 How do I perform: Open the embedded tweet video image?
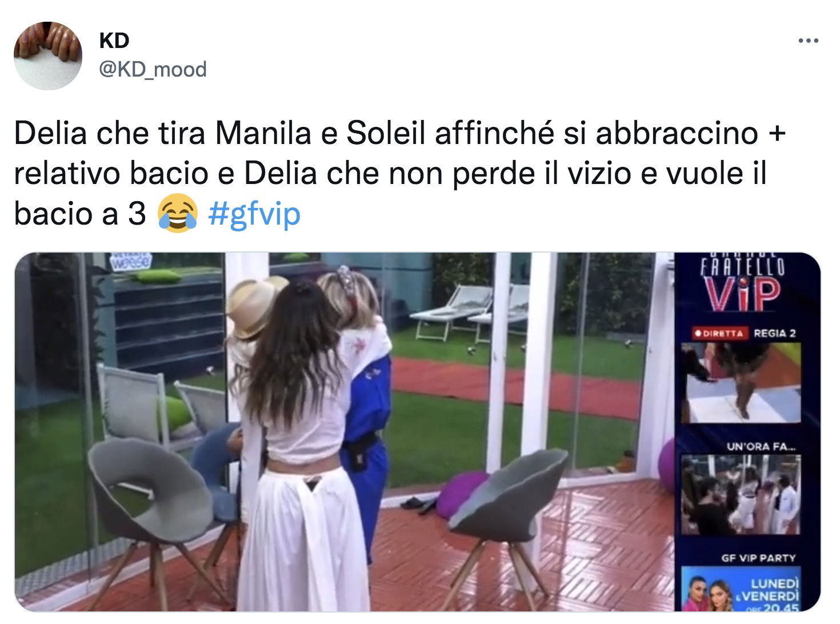(x=417, y=432)
